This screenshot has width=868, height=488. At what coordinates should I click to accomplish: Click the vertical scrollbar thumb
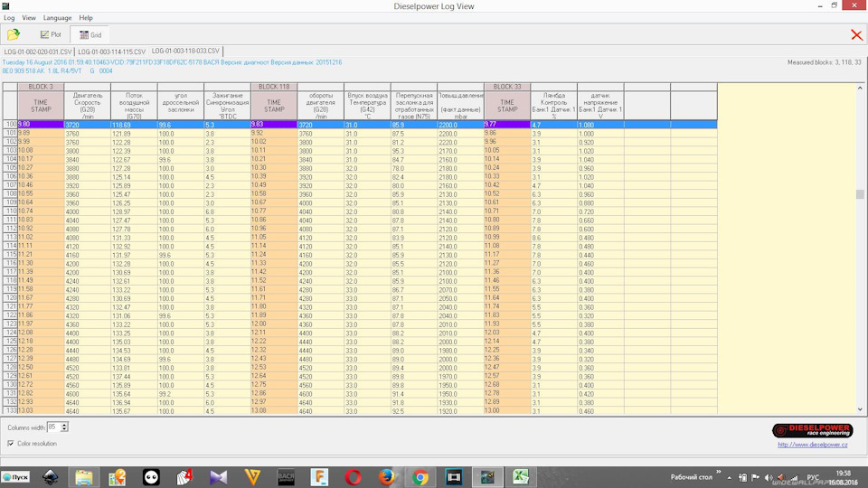click(x=860, y=194)
